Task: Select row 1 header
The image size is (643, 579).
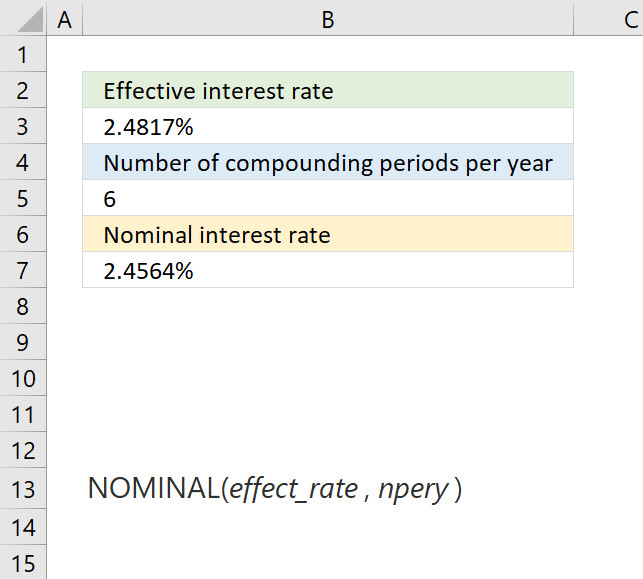Action: [x=23, y=54]
